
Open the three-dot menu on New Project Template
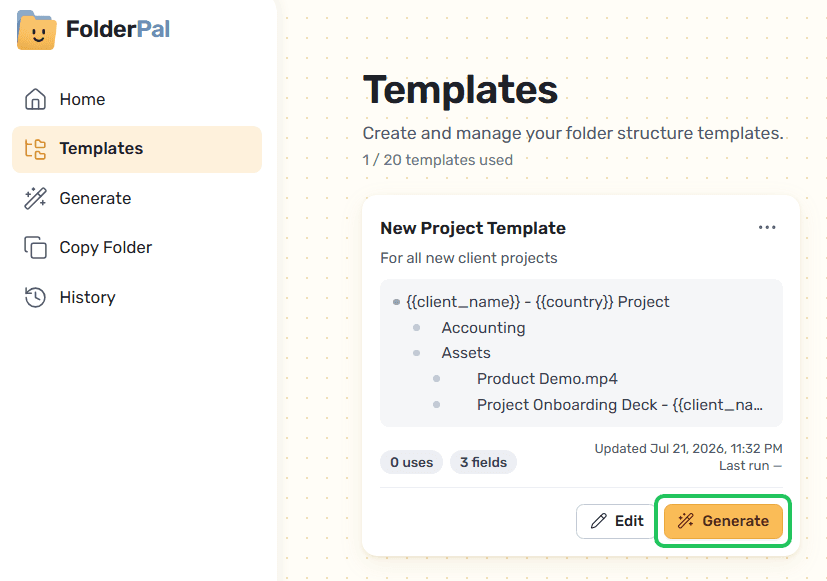(x=767, y=227)
